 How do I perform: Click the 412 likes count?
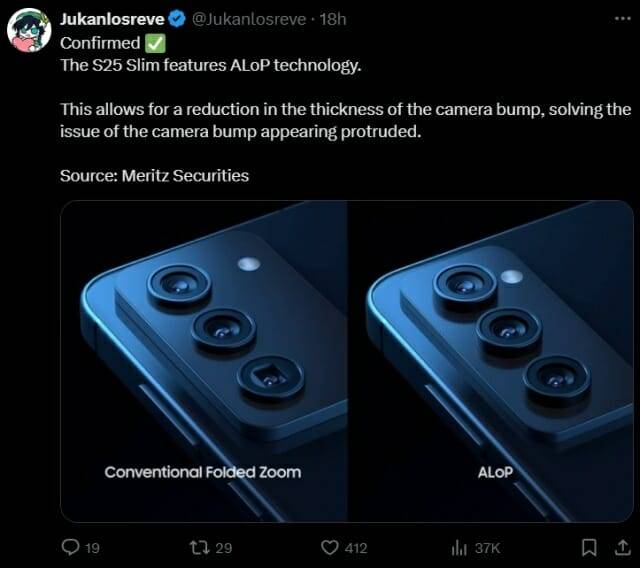click(356, 548)
